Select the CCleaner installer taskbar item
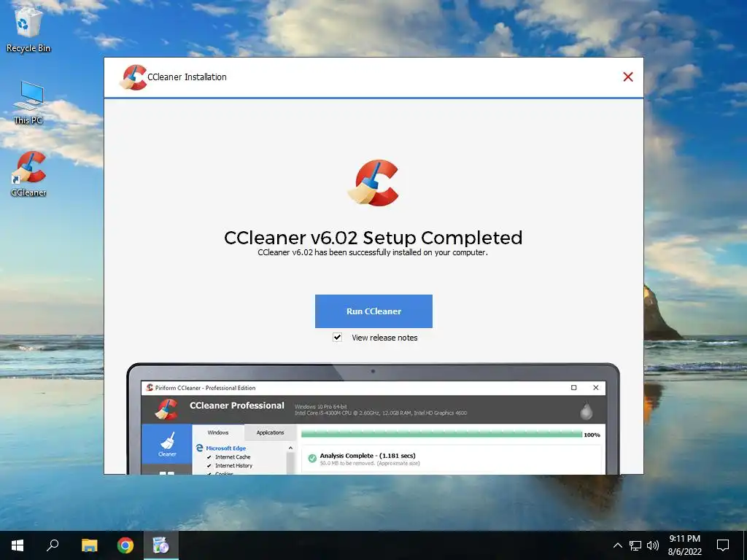 161,545
